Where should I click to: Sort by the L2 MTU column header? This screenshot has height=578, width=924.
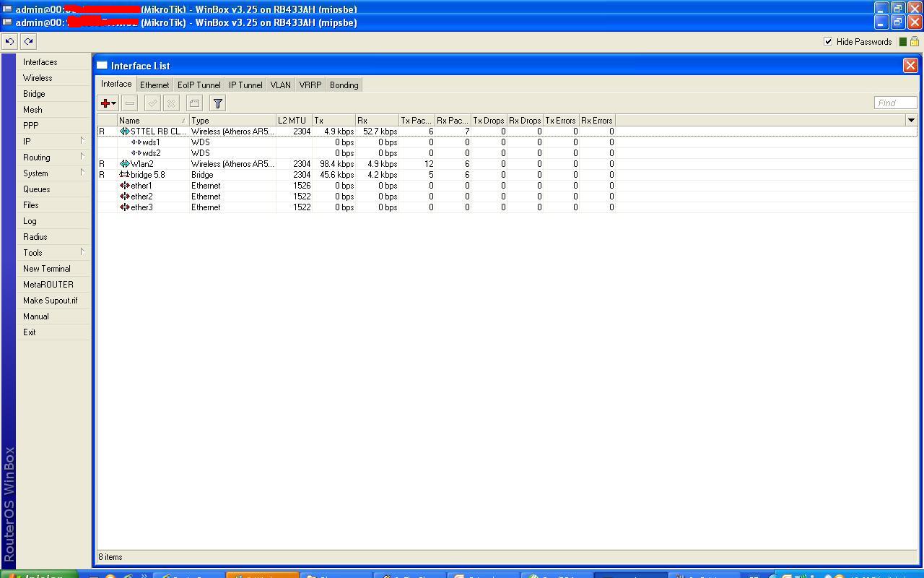pos(294,121)
